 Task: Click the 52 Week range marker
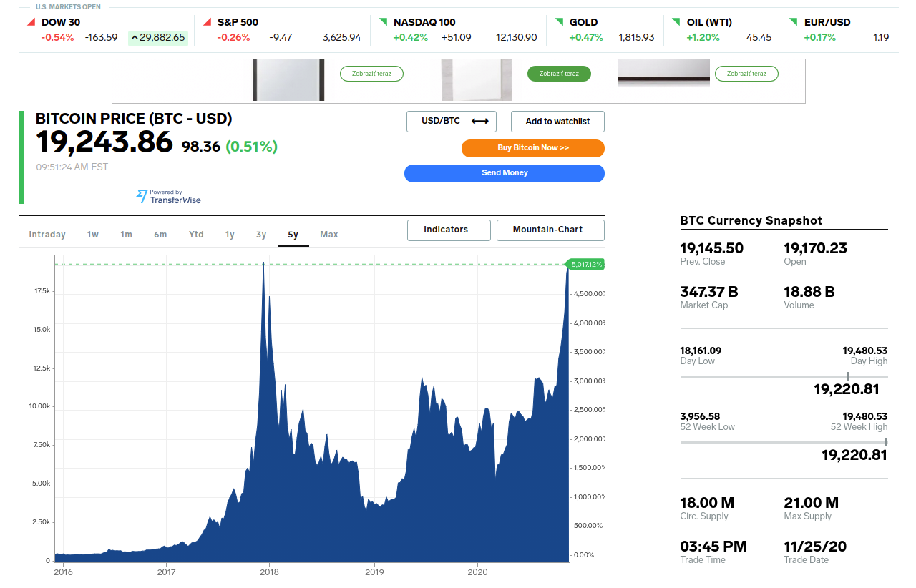click(x=885, y=442)
